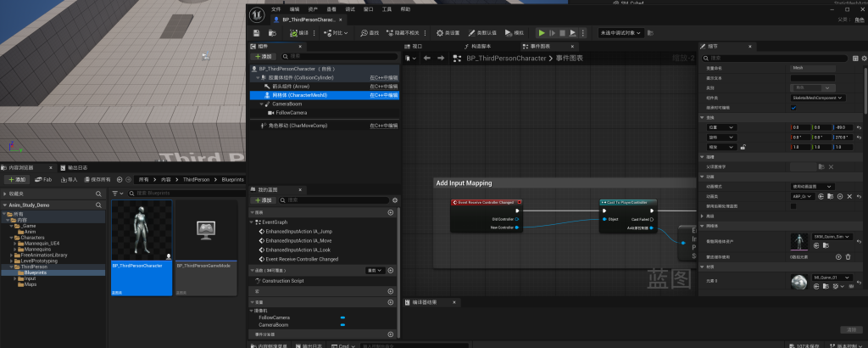Expand the Mannequin_UE4 folder

(x=17, y=243)
